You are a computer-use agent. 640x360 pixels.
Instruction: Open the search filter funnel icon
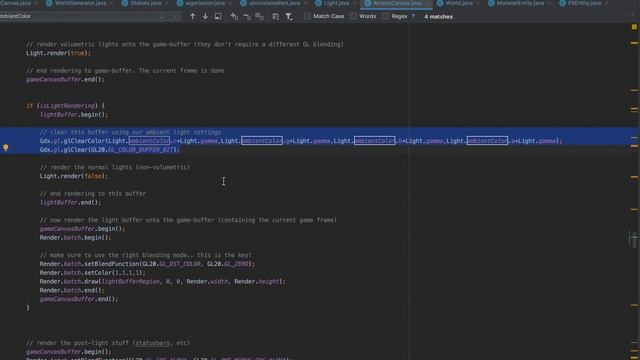point(289,16)
